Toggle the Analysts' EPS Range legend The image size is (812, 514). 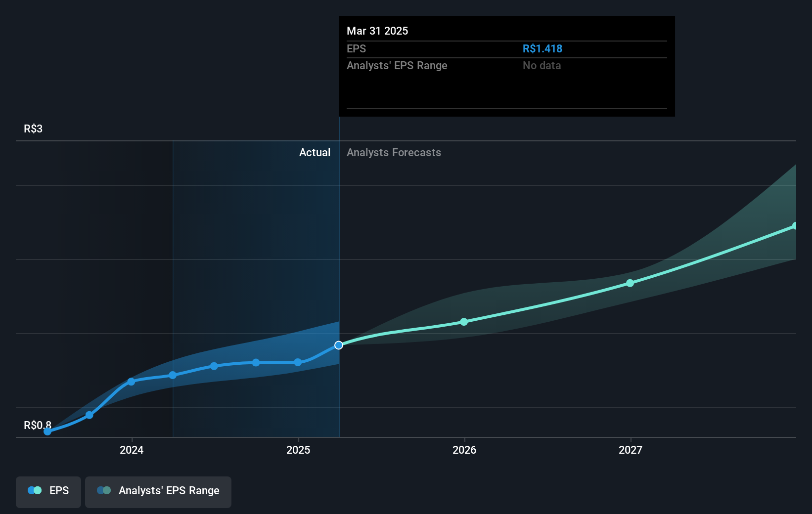(158, 492)
